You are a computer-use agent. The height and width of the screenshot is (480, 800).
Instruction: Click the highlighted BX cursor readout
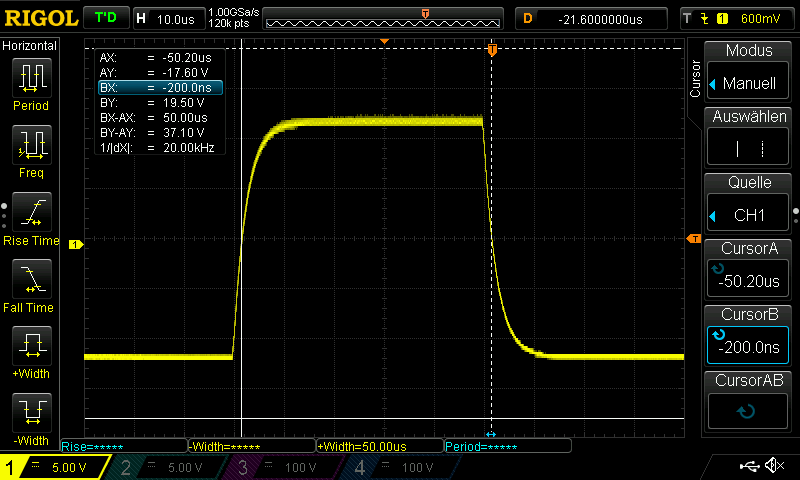[x=160, y=88]
